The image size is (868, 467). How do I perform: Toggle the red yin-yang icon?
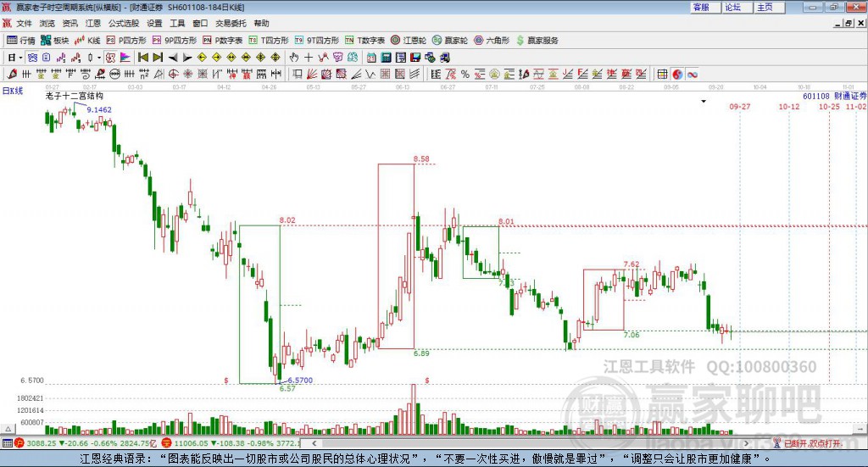coord(677,74)
